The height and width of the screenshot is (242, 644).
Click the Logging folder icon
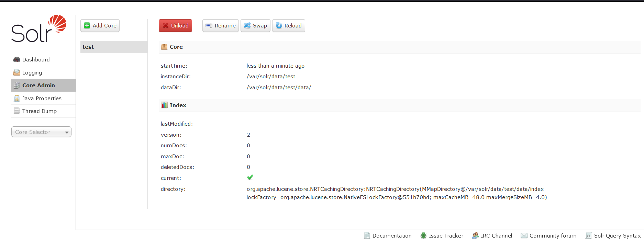pos(17,72)
